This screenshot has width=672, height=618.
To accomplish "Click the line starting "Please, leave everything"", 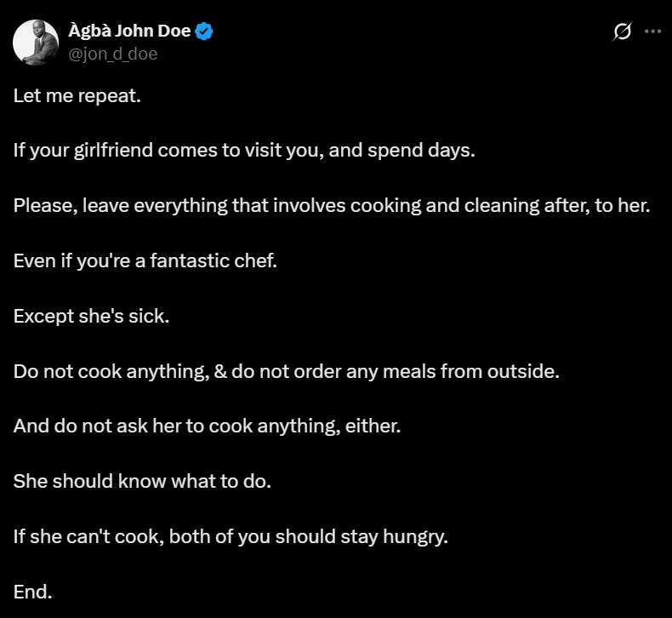I will pyautogui.click(x=332, y=206).
